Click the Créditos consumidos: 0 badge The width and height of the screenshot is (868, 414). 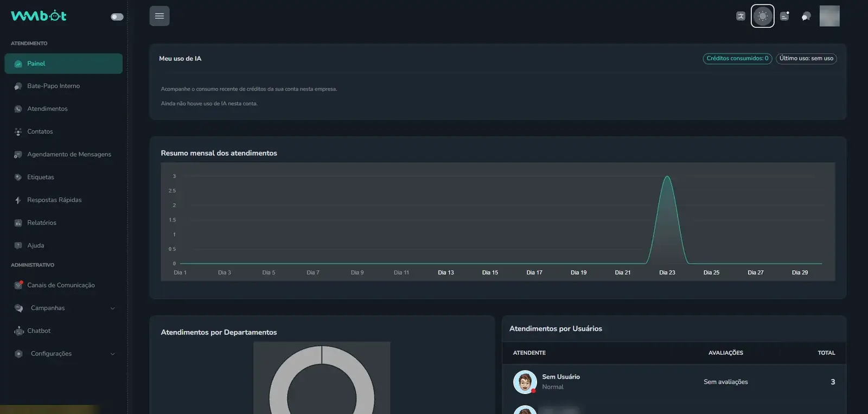[x=737, y=59]
